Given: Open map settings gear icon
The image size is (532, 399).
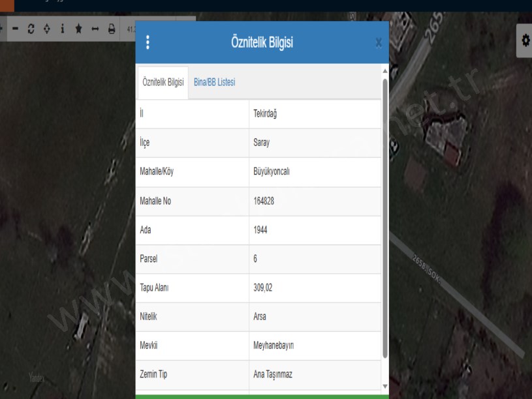Looking at the screenshot, I should pyautogui.click(x=525, y=40).
